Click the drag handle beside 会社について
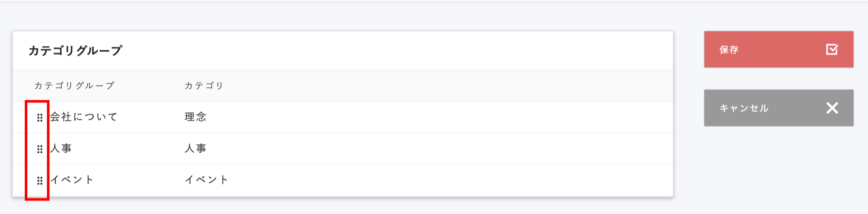The height and width of the screenshot is (214, 868). click(40, 118)
